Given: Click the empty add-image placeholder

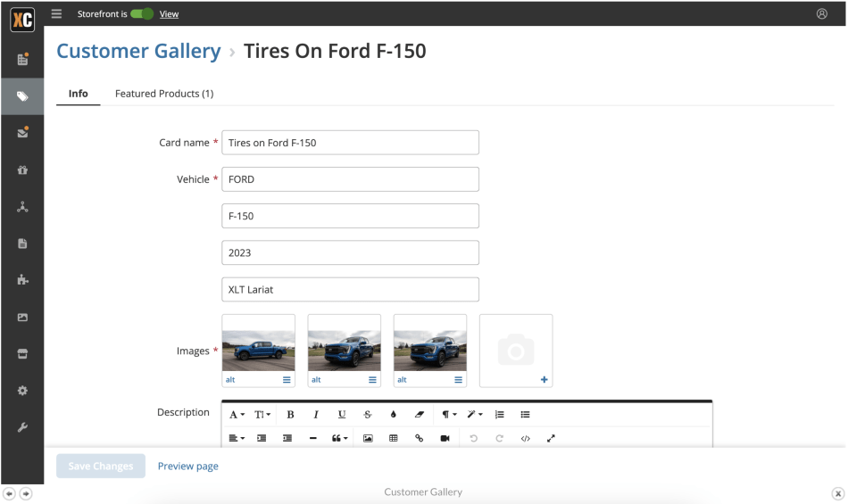Looking at the screenshot, I should [516, 351].
